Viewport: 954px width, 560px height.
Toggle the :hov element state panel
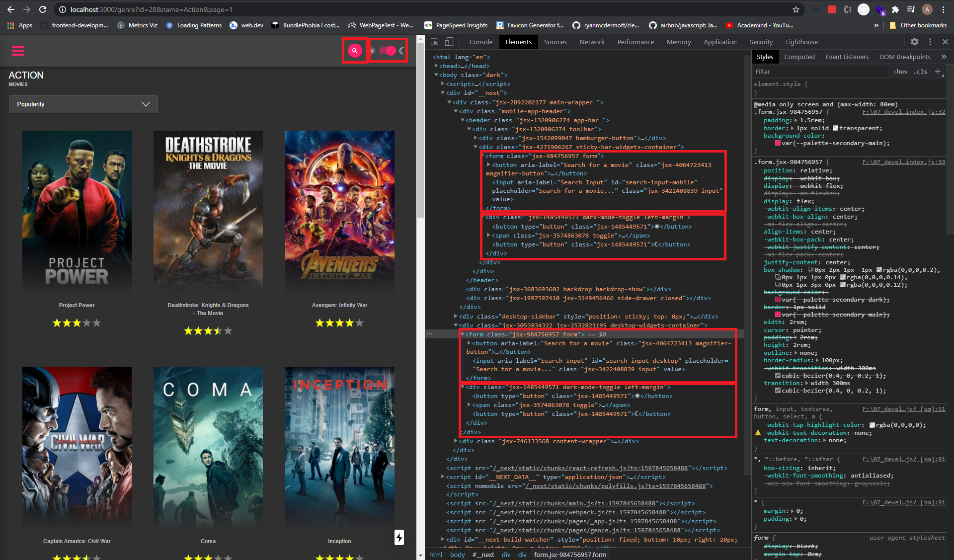(x=900, y=72)
